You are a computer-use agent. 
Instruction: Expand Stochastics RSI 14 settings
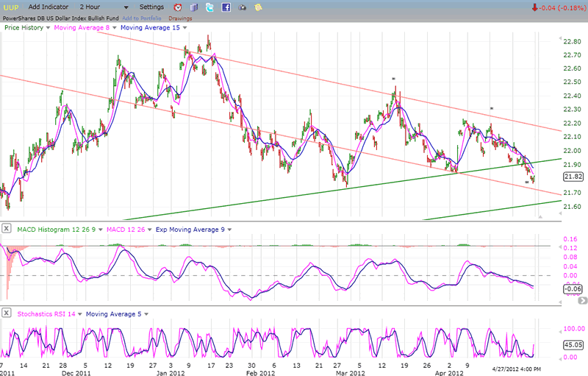(x=81, y=314)
